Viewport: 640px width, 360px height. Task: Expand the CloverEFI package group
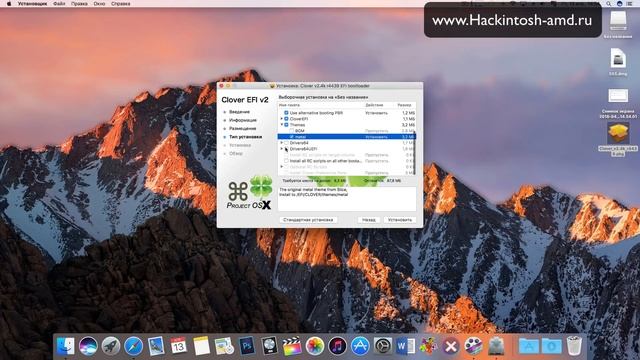coord(281,119)
